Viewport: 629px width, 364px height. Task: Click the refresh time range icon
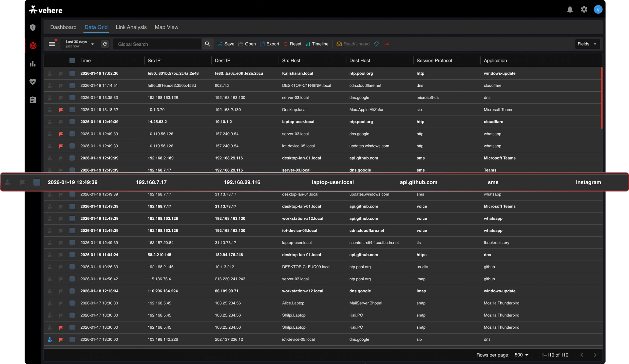[x=105, y=44]
